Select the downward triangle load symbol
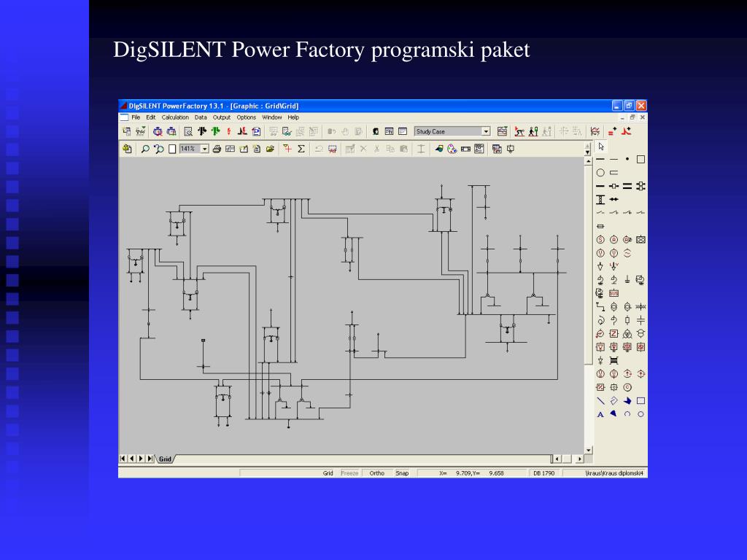 pos(600,266)
